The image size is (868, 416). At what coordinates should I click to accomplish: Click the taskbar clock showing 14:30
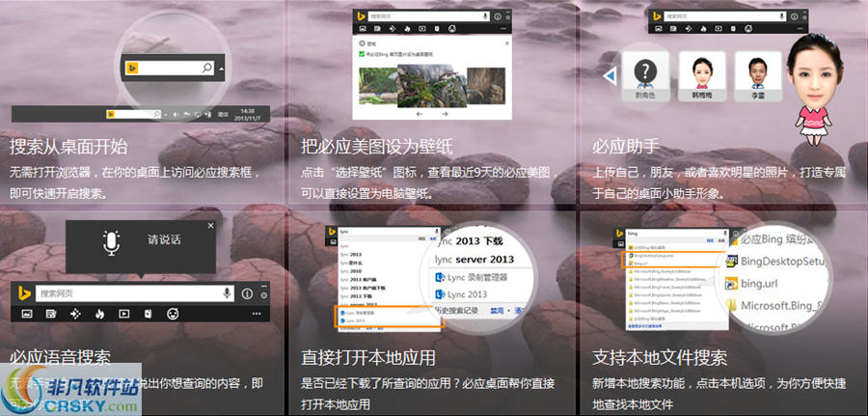pos(248,114)
